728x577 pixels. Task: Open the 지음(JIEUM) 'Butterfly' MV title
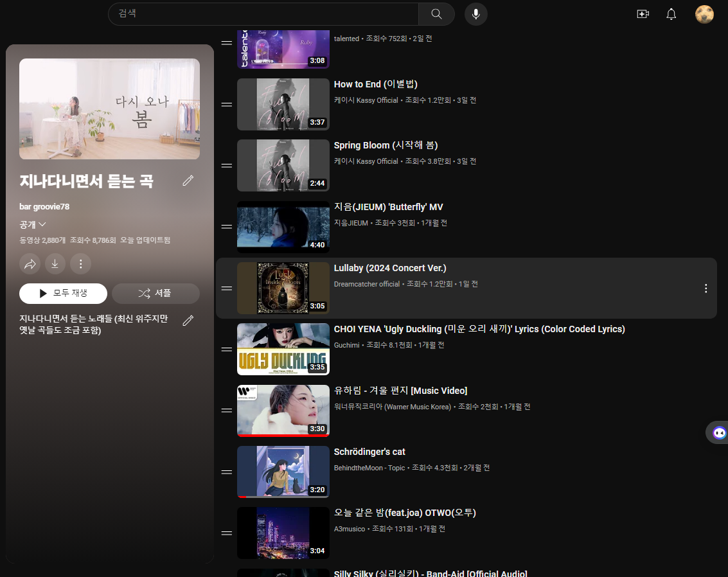tap(389, 207)
